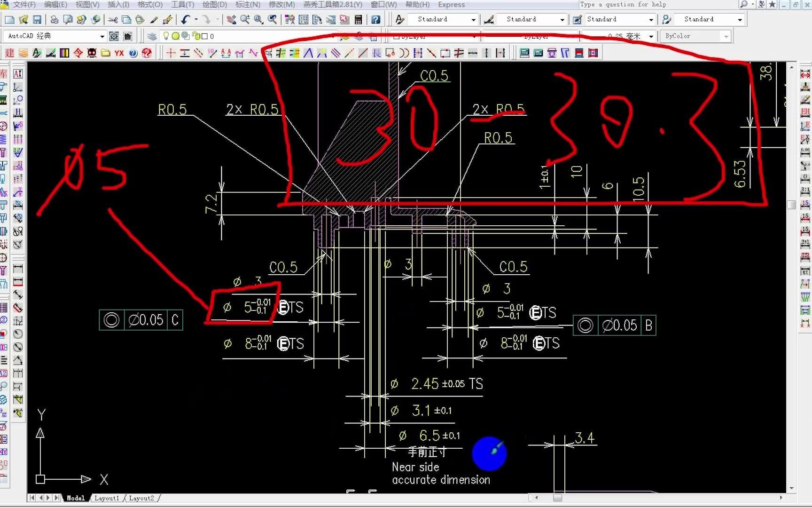This screenshot has height=508, width=812.
Task: Click the first-tab navigation arrow left of Model
Action: tap(32, 498)
